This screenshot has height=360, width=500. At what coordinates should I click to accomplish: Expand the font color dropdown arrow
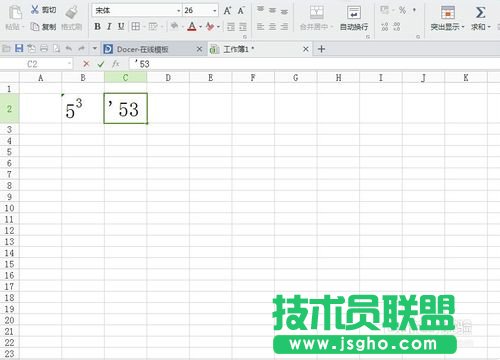201,27
